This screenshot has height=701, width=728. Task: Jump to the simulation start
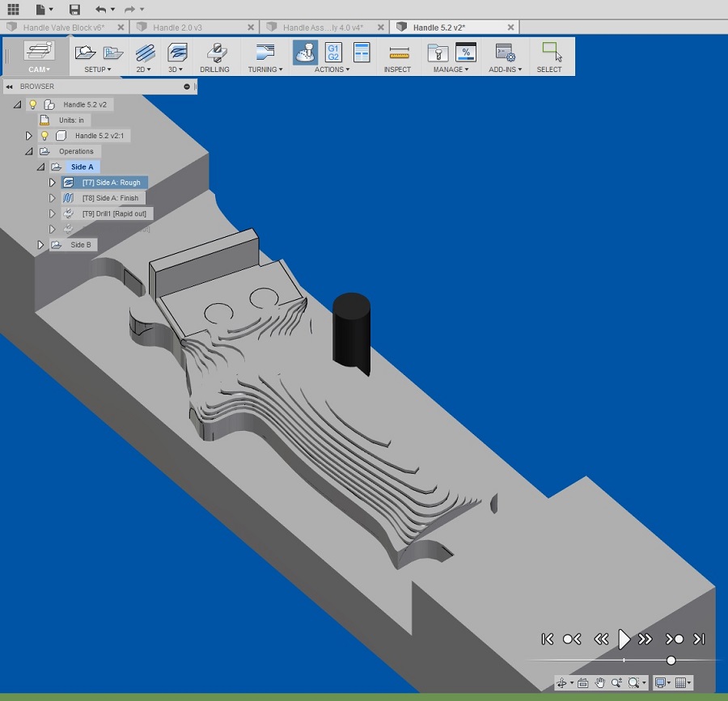(x=548, y=639)
